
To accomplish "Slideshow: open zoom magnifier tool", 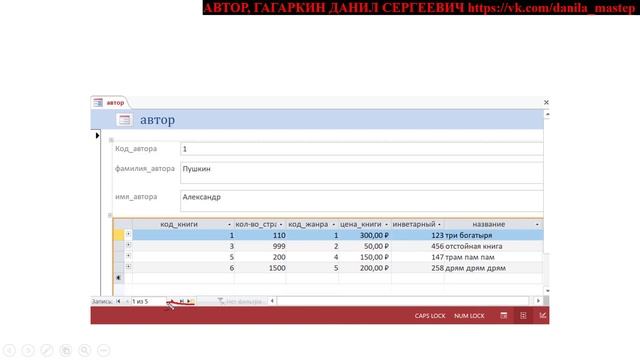I will tap(84, 350).
